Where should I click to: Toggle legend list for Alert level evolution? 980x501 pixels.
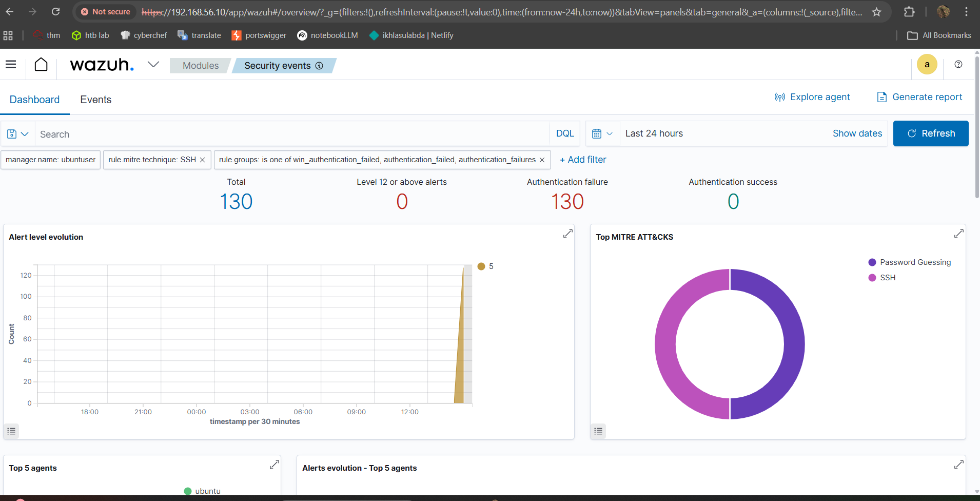pos(11,431)
